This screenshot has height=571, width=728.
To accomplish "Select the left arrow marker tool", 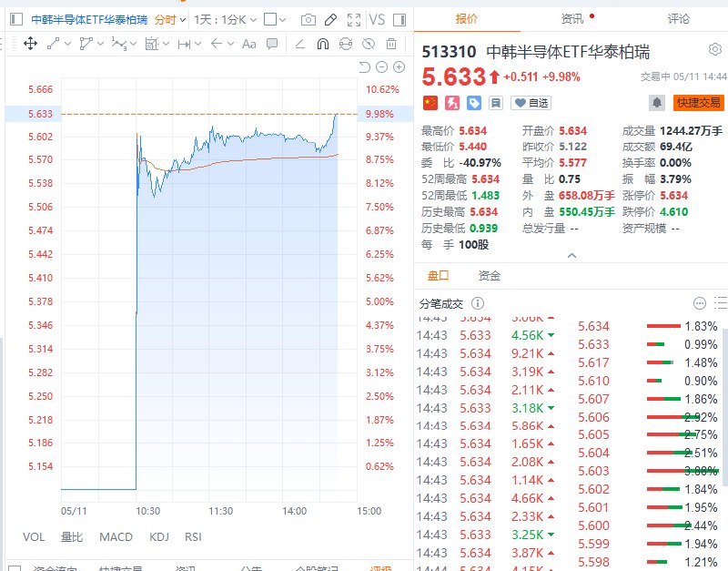I will 217,44.
